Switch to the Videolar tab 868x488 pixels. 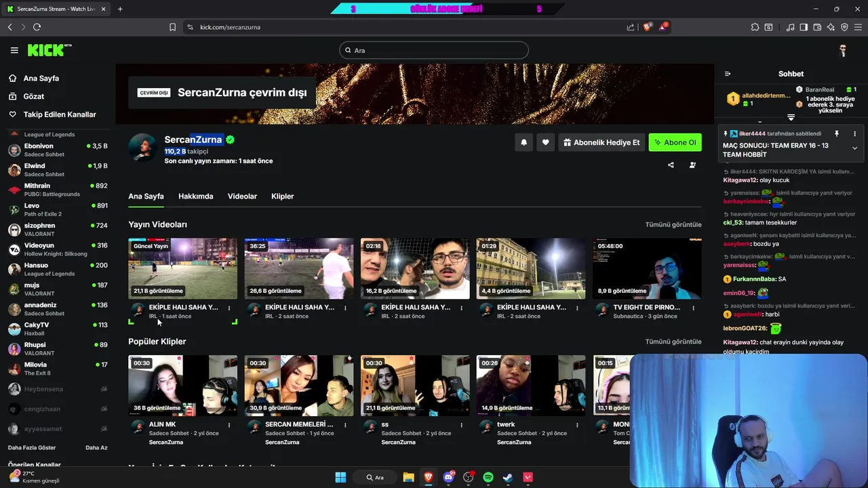[x=242, y=197]
